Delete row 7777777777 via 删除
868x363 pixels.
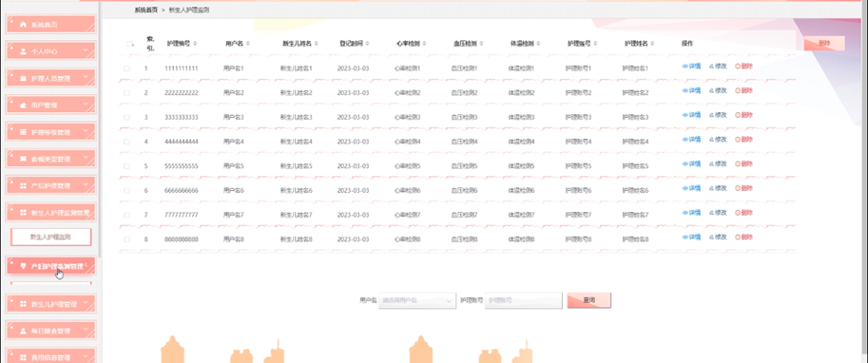(744, 213)
